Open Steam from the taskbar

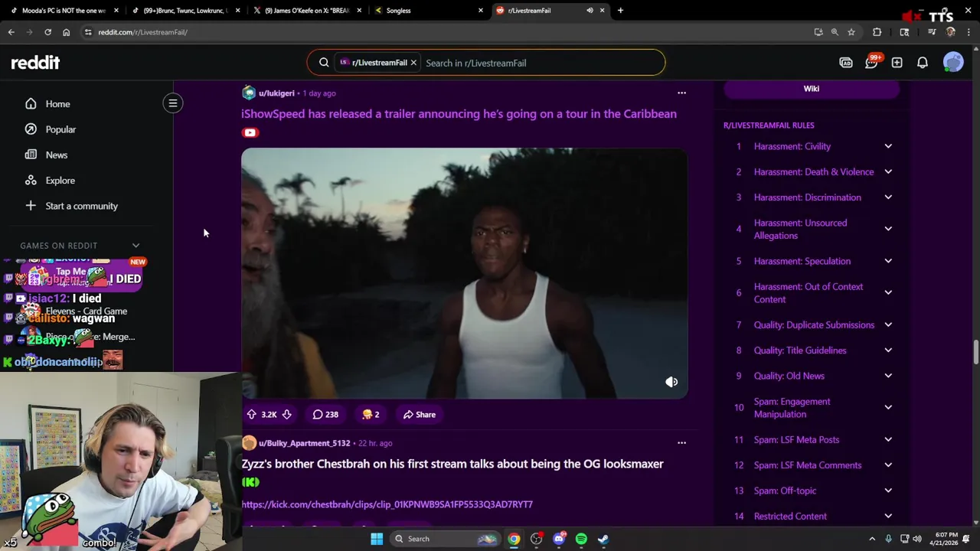coord(603,539)
